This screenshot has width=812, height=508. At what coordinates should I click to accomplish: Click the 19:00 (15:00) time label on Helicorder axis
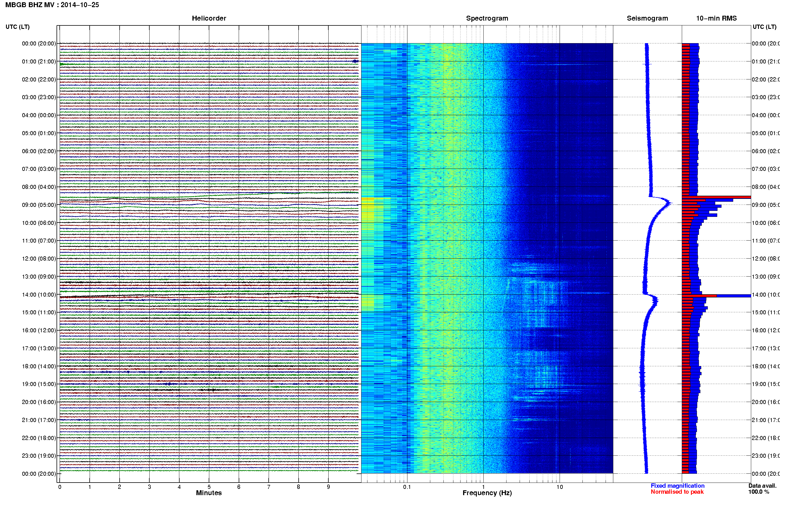39,384
